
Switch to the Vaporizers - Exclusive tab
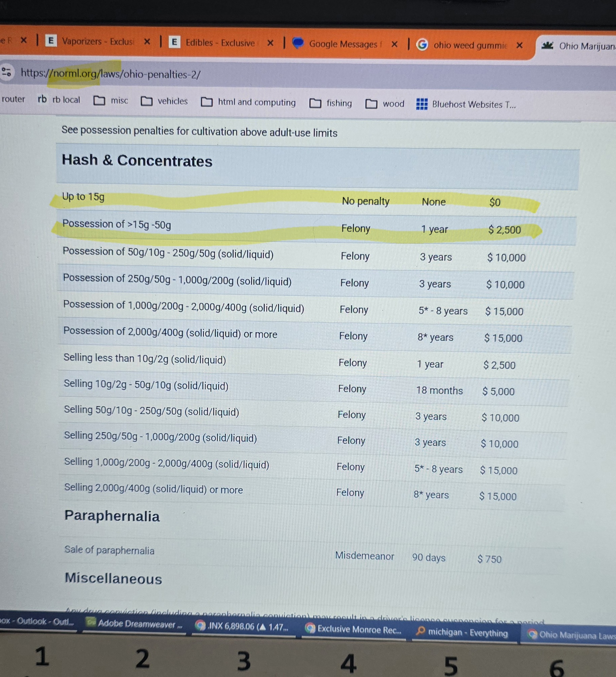[x=97, y=41]
